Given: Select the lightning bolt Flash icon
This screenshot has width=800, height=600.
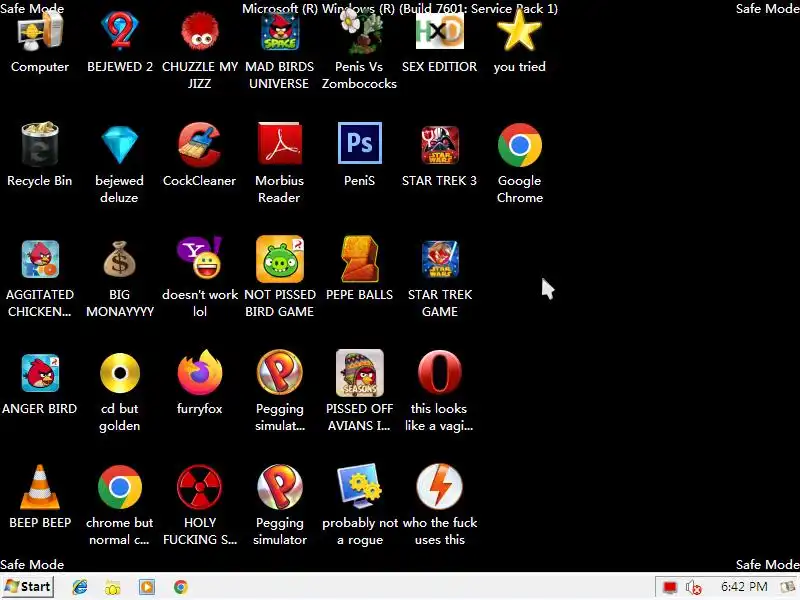Looking at the screenshot, I should tap(440, 487).
